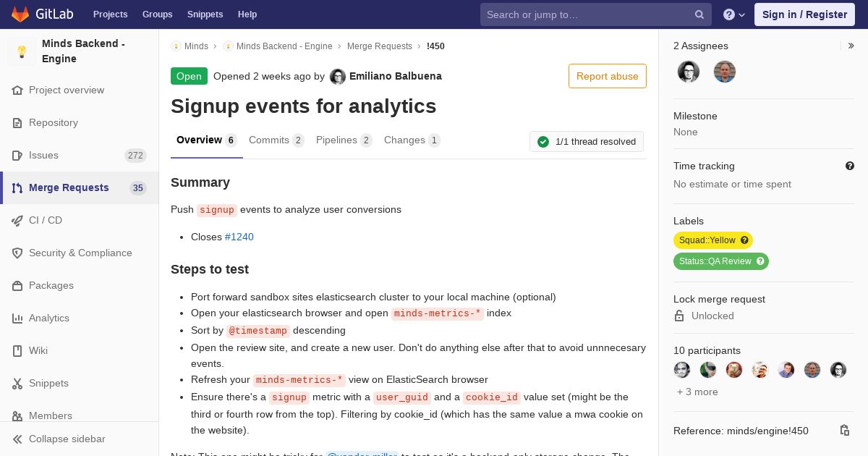Click the first assignee avatar with glasses
This screenshot has height=456, width=868.
689,72
